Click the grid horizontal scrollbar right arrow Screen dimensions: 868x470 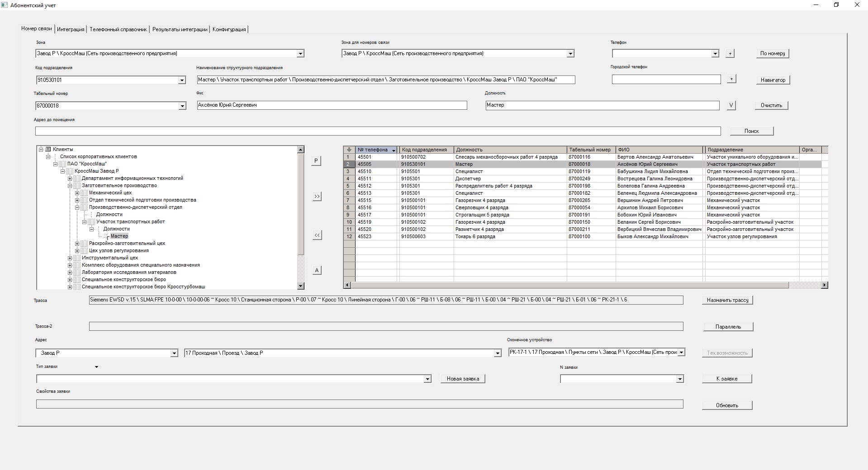pos(825,285)
